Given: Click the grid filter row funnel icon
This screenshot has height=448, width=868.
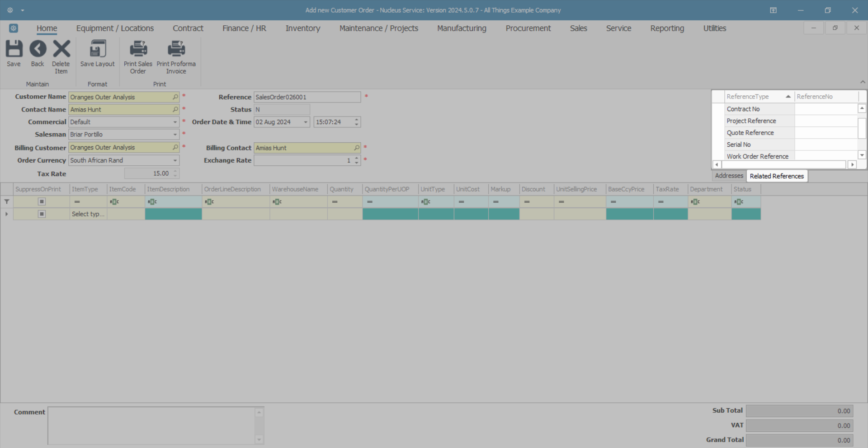Looking at the screenshot, I should (7, 201).
